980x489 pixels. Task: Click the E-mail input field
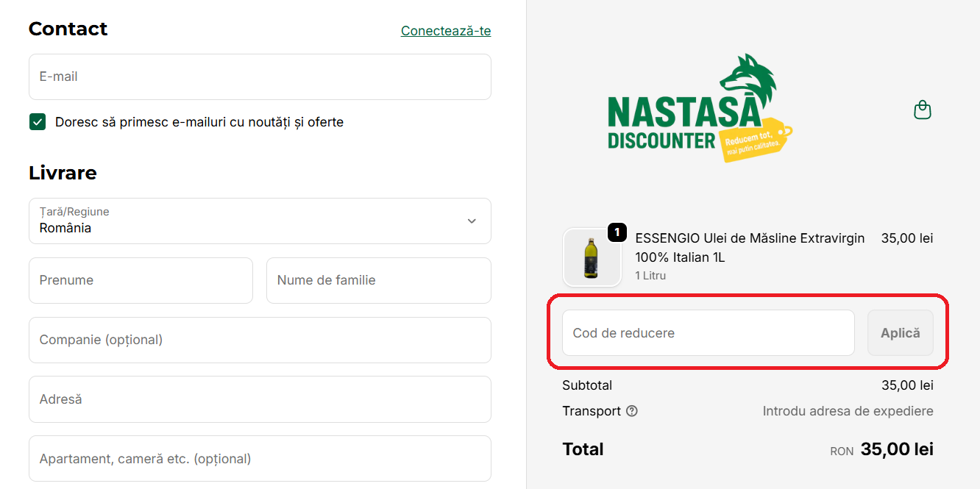click(260, 76)
